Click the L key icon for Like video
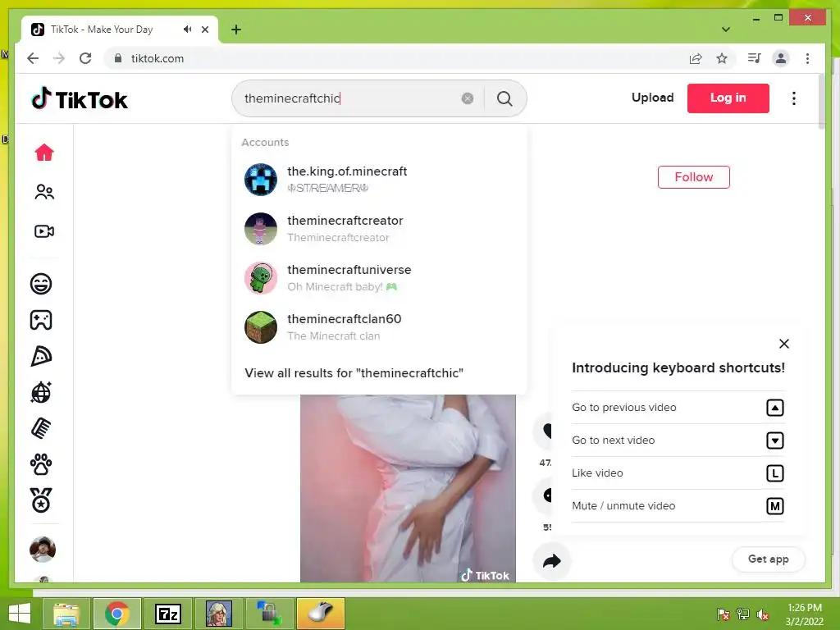The image size is (840, 630). tap(774, 473)
